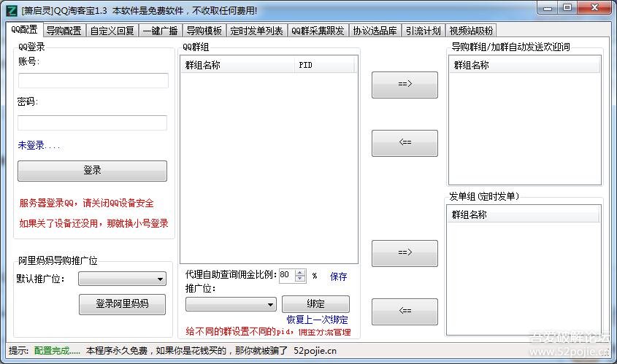Add the group to 发单组 with the ==> button
The image size is (617, 364).
coord(405,253)
